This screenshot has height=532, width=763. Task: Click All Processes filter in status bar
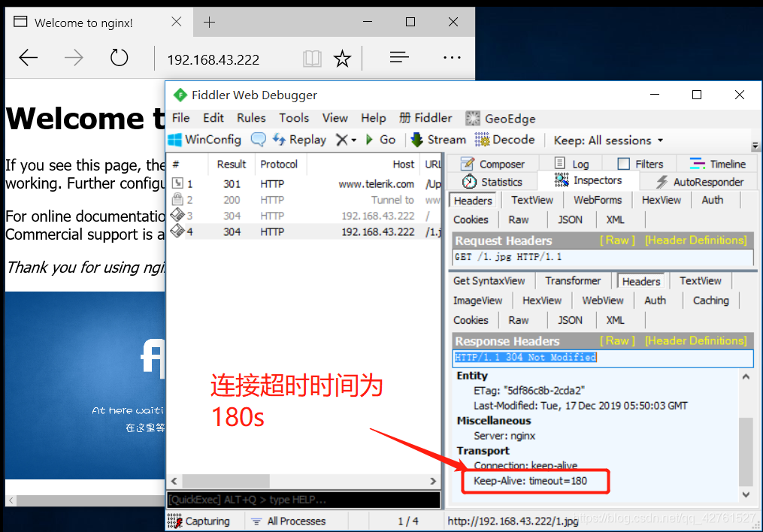(x=289, y=521)
